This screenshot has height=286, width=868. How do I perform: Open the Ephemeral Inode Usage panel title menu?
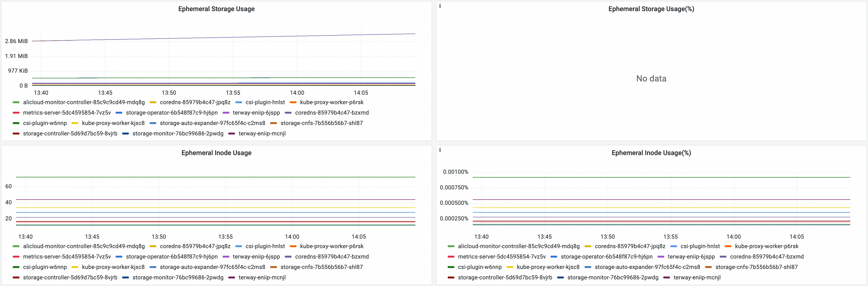point(216,153)
